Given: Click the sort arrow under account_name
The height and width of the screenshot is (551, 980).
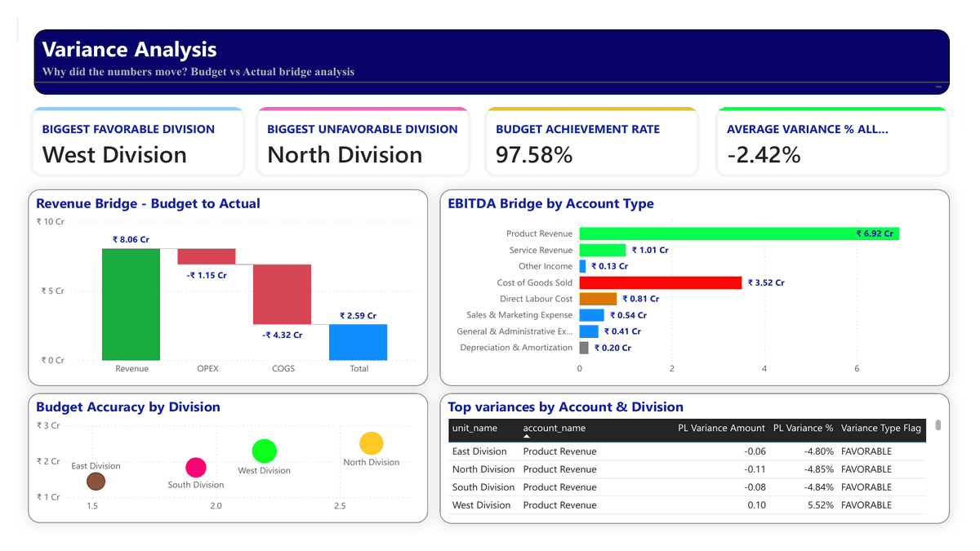Looking at the screenshot, I should click(x=527, y=438).
